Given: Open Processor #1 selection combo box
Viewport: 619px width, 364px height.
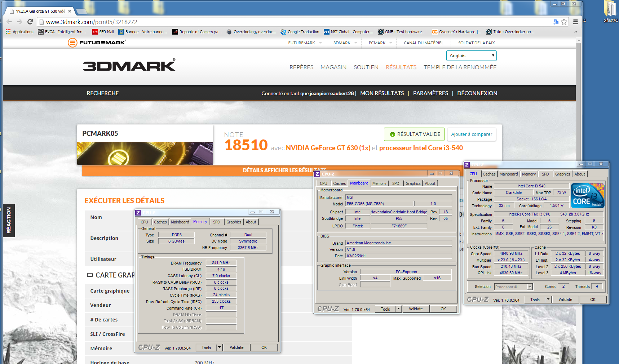Looking at the screenshot, I should (x=513, y=287).
